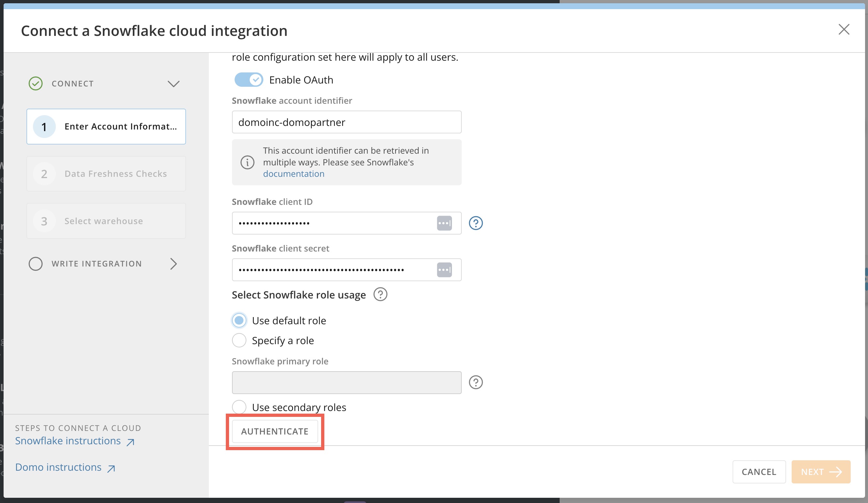Select the Specify a role option
The height and width of the screenshot is (503, 868).
pyautogui.click(x=239, y=341)
